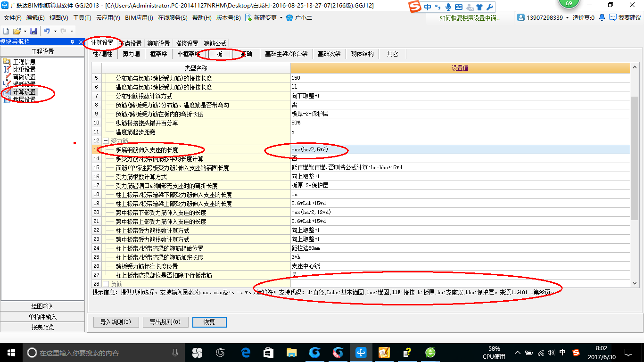Select 计算设置 in navigation tree
Viewport: 644px width, 362px height.
tap(24, 92)
